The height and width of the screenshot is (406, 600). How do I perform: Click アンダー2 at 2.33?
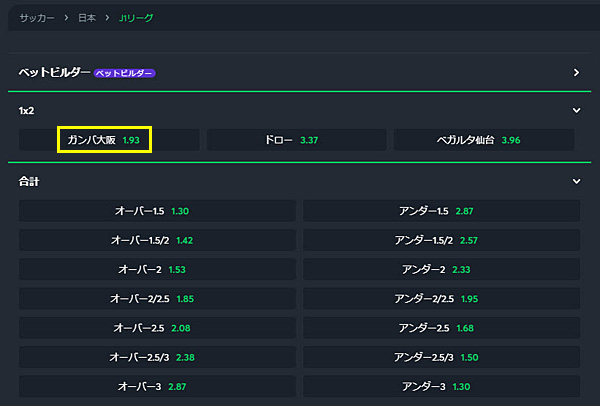click(441, 270)
